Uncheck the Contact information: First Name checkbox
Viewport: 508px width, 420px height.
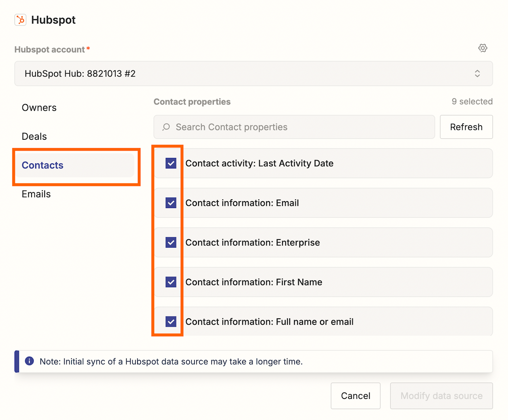point(171,282)
